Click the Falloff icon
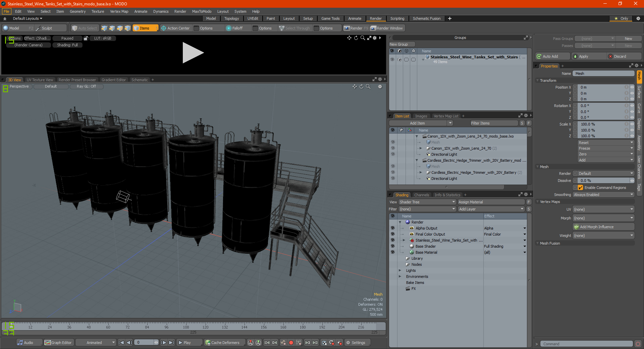 click(x=229, y=28)
